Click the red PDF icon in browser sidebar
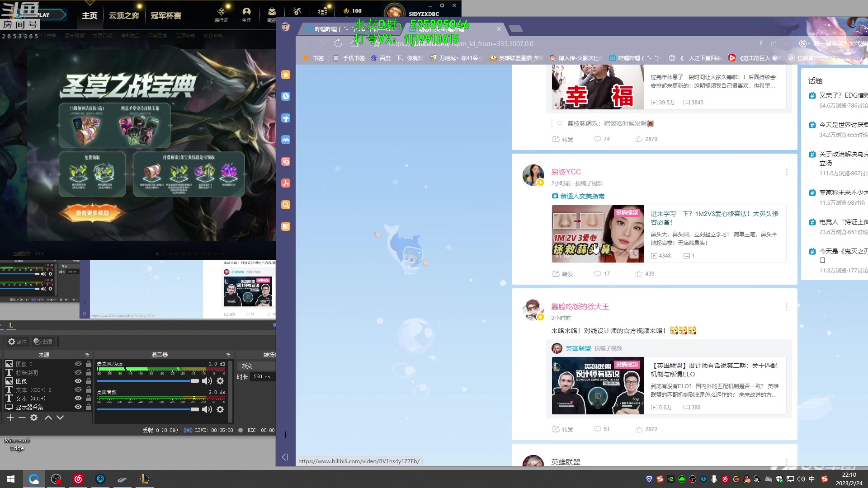The image size is (868, 488). pyautogui.click(x=286, y=183)
